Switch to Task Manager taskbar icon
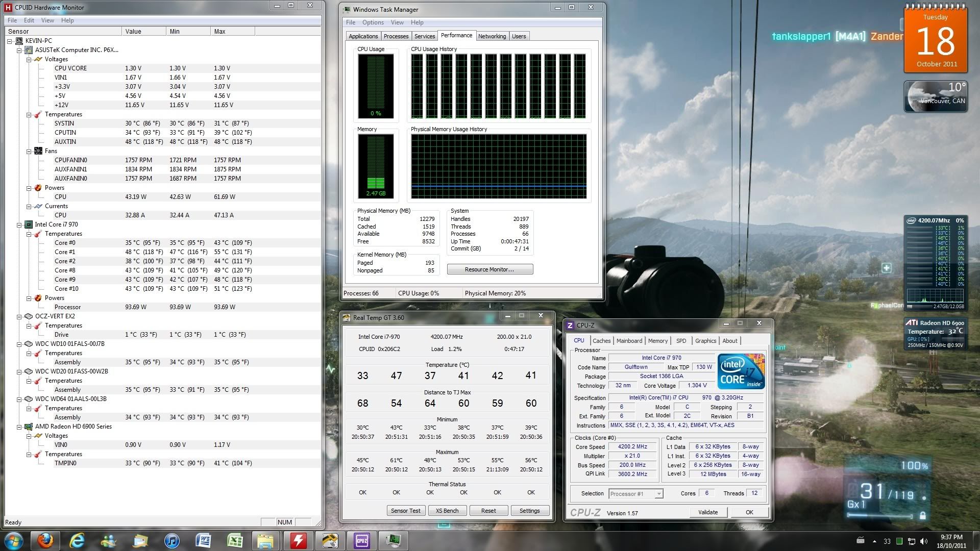Viewport: 980px width, 551px height. coord(393,540)
